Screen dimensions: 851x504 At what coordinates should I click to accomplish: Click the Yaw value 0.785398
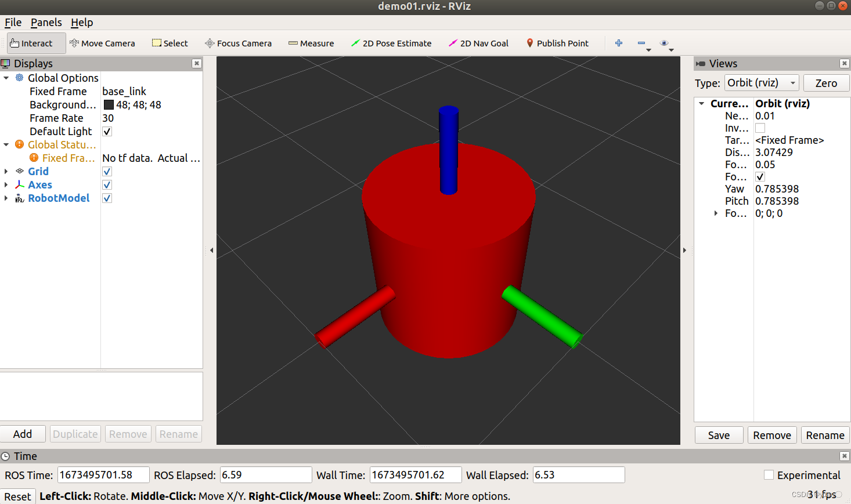point(777,189)
